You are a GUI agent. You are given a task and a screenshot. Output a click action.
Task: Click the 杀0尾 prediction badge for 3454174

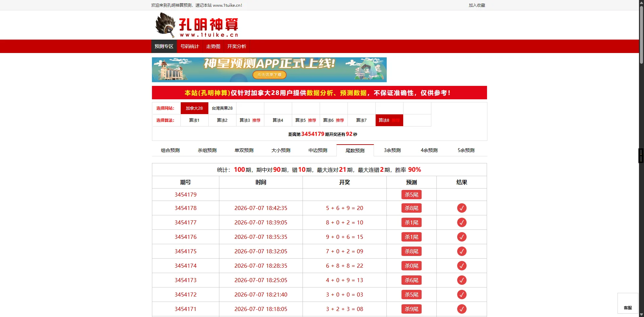(x=412, y=266)
